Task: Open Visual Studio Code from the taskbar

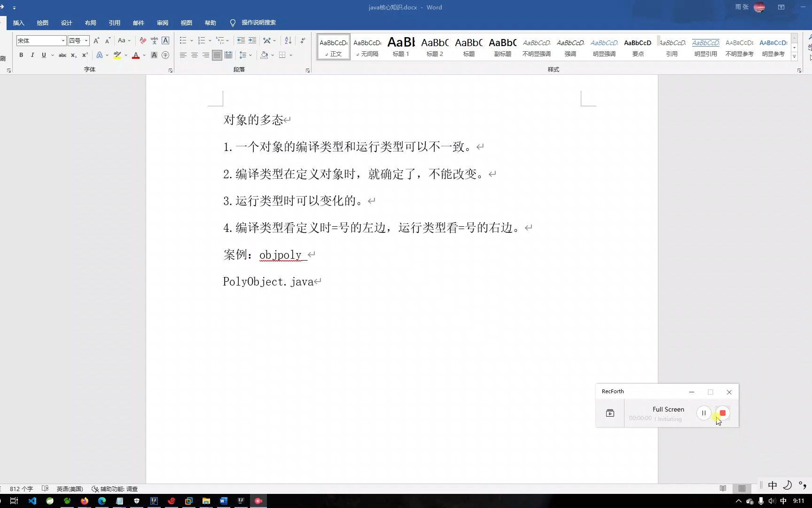Action: click(x=32, y=501)
